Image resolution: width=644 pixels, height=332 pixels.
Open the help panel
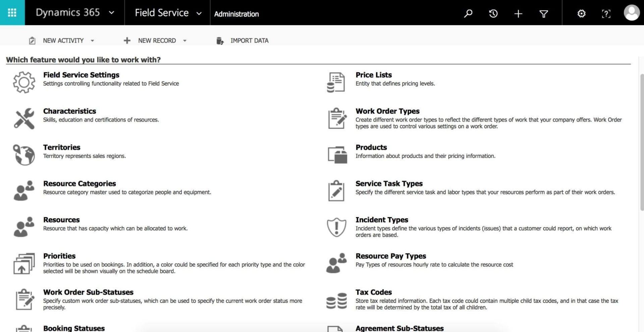[606, 13]
